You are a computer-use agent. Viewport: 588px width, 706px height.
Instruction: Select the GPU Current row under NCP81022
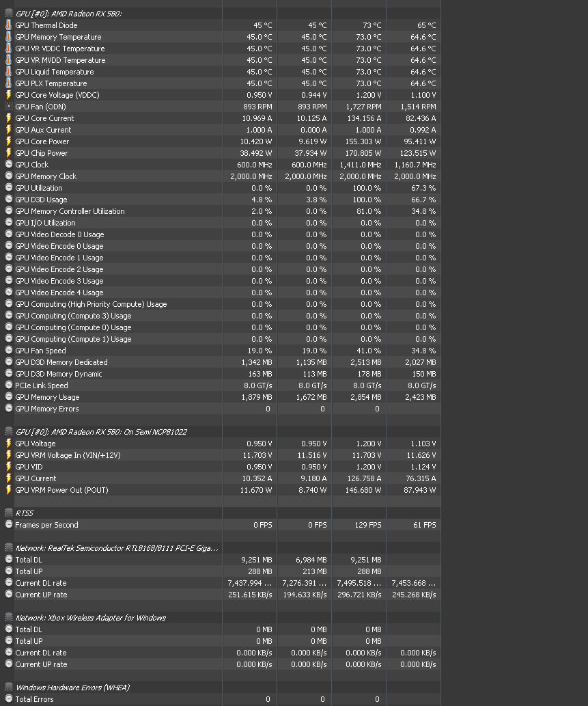click(221, 478)
